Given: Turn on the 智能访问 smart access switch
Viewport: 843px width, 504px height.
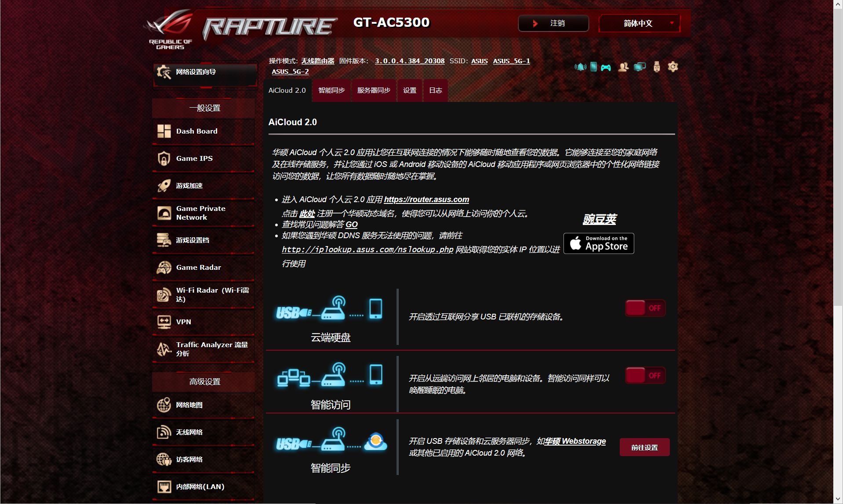Looking at the screenshot, I should (645, 376).
